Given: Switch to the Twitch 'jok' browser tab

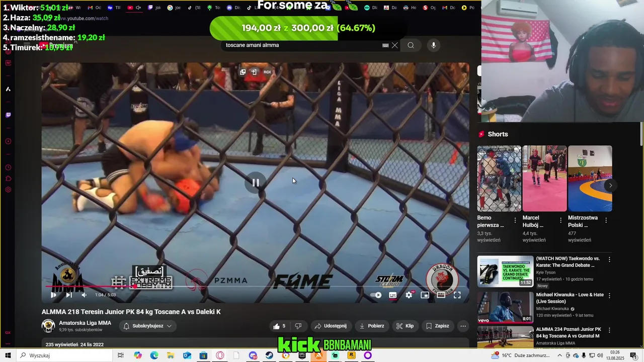Looking at the screenshot, I should 153,8.
